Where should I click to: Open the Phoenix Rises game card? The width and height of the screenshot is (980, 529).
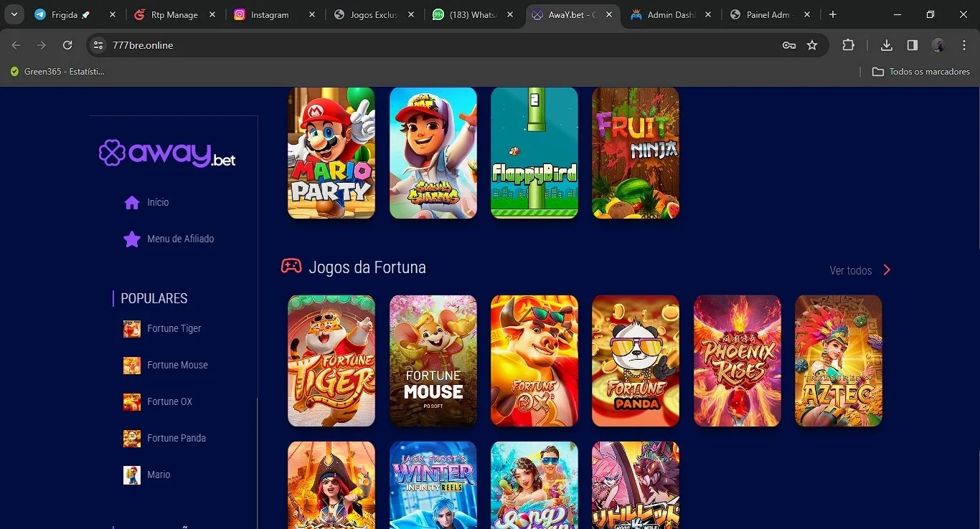point(738,361)
